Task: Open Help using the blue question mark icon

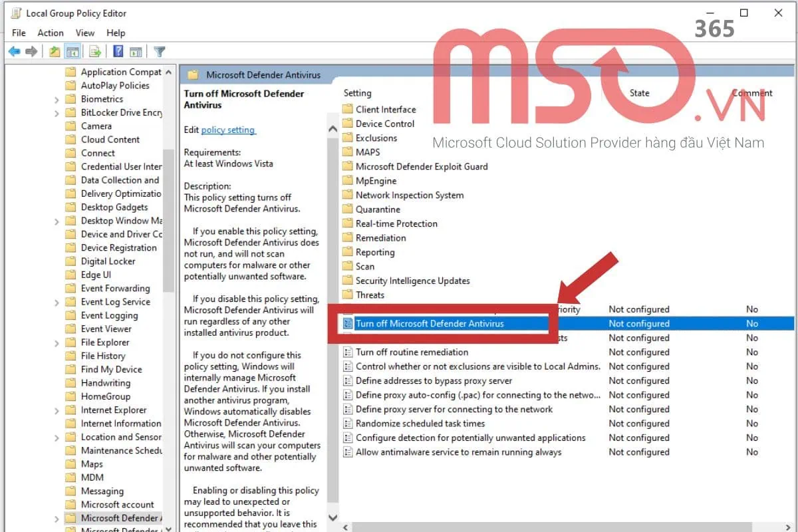Action: pyautogui.click(x=117, y=51)
